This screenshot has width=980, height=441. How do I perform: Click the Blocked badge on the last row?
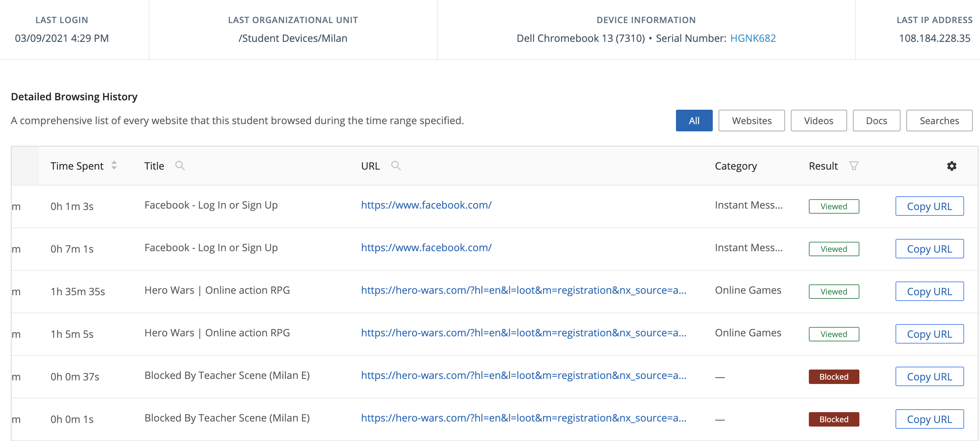(x=833, y=419)
